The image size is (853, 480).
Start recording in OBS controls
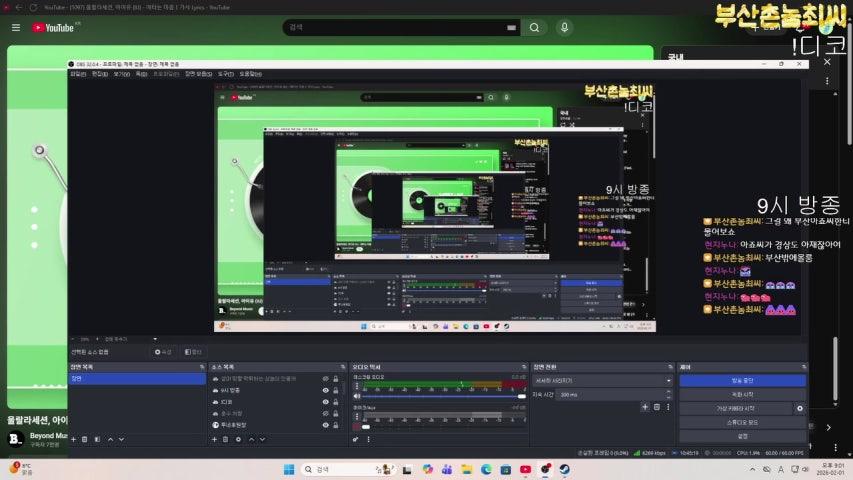click(742, 394)
